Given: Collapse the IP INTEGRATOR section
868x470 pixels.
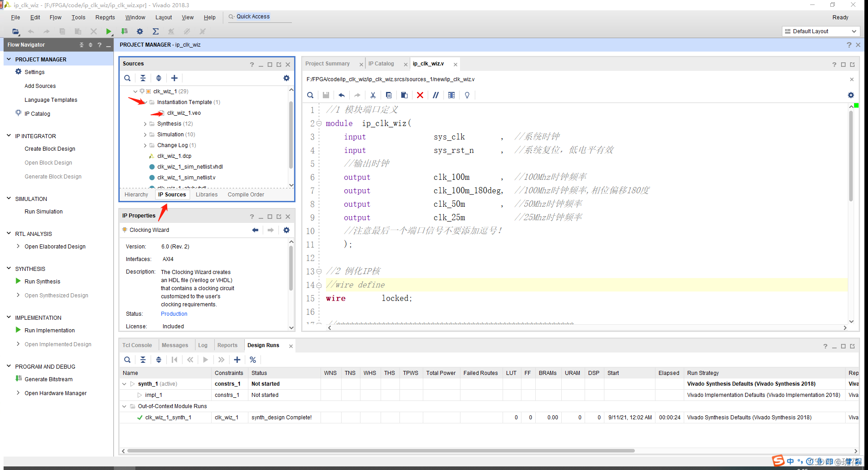Looking at the screenshot, I should pyautogui.click(x=9, y=135).
